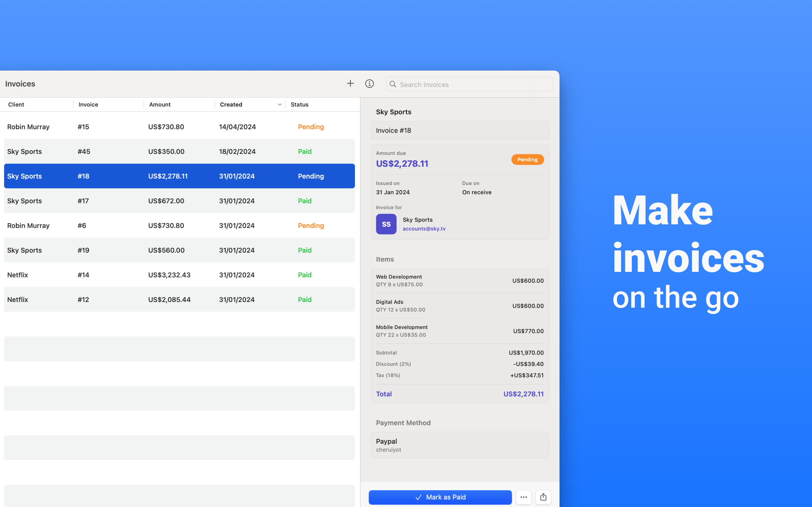The image size is (812, 507).
Task: Select the Paypal payment method entry
Action: pyautogui.click(x=460, y=445)
